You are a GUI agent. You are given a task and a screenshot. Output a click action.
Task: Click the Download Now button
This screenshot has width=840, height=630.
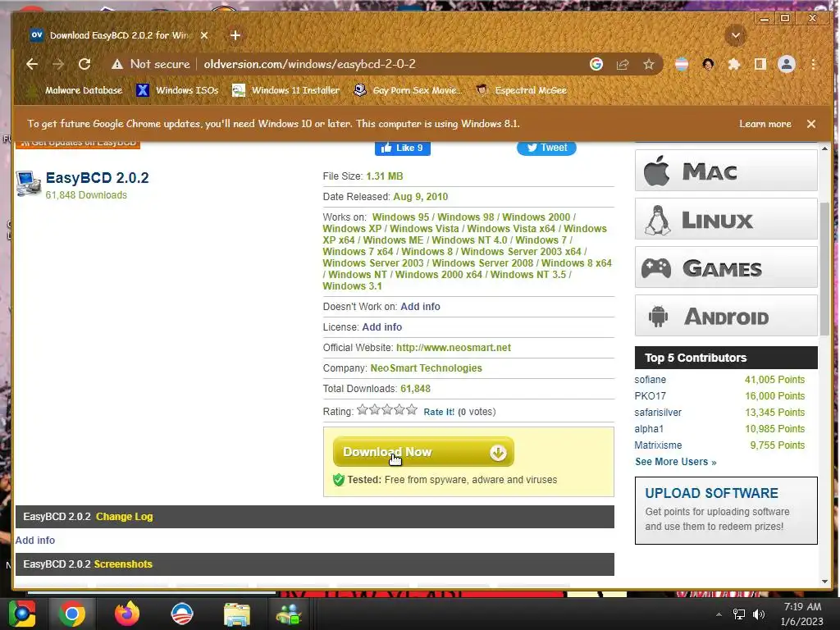423,452
